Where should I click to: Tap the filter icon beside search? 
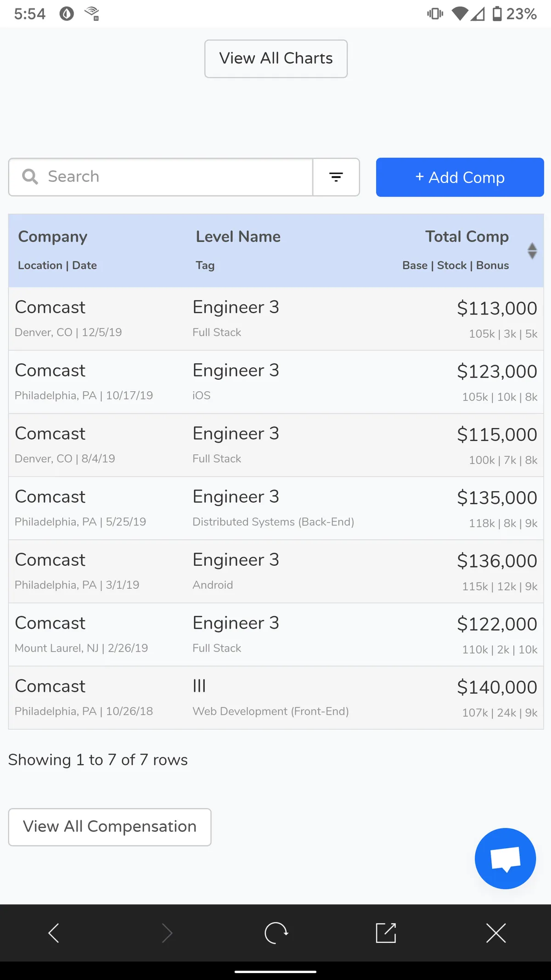click(336, 177)
